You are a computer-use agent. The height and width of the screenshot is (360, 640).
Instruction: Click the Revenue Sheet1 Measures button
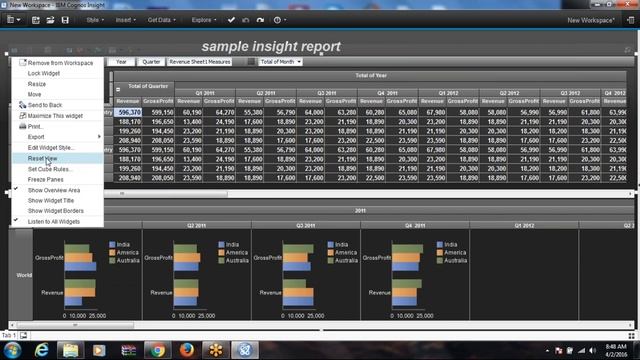pyautogui.click(x=200, y=62)
